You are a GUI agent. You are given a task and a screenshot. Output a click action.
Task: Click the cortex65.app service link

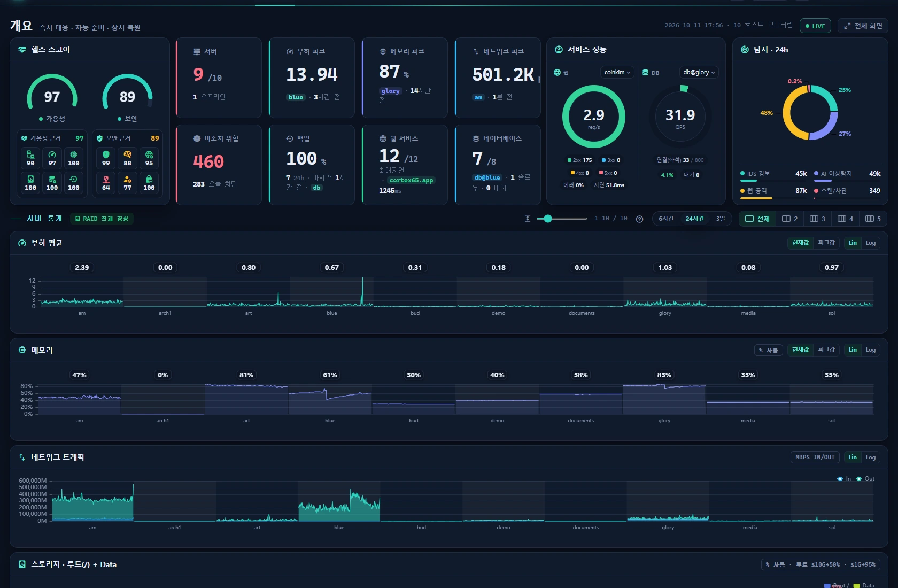411,180
